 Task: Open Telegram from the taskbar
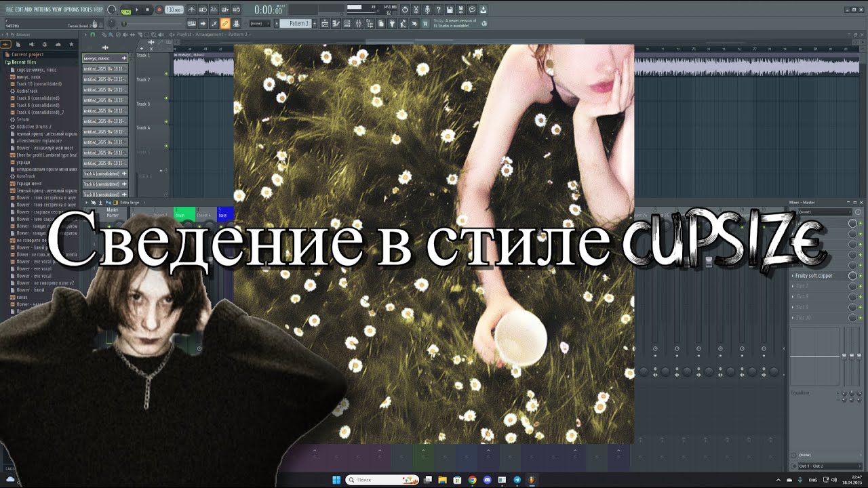click(517, 480)
